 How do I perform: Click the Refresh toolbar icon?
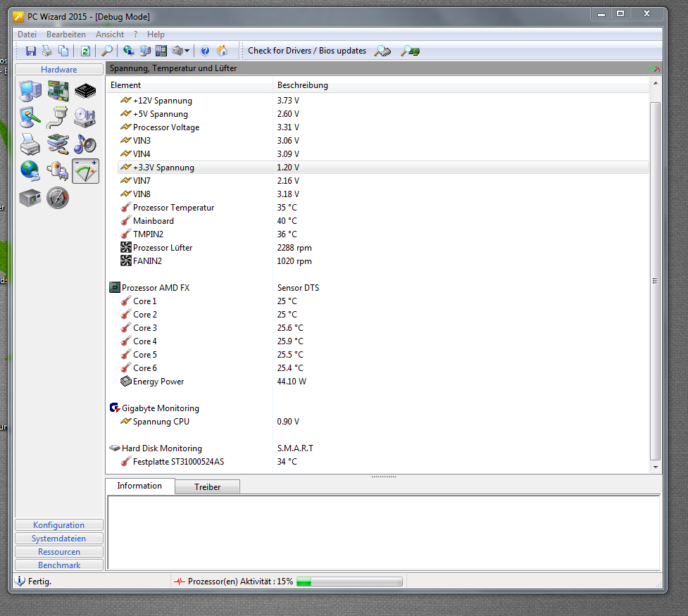[x=86, y=51]
